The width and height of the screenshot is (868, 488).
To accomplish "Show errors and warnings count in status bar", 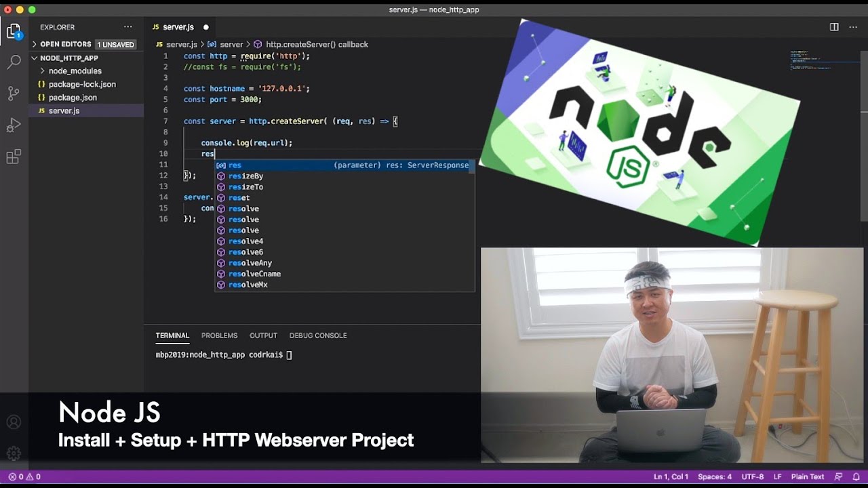I will pyautogui.click(x=24, y=476).
